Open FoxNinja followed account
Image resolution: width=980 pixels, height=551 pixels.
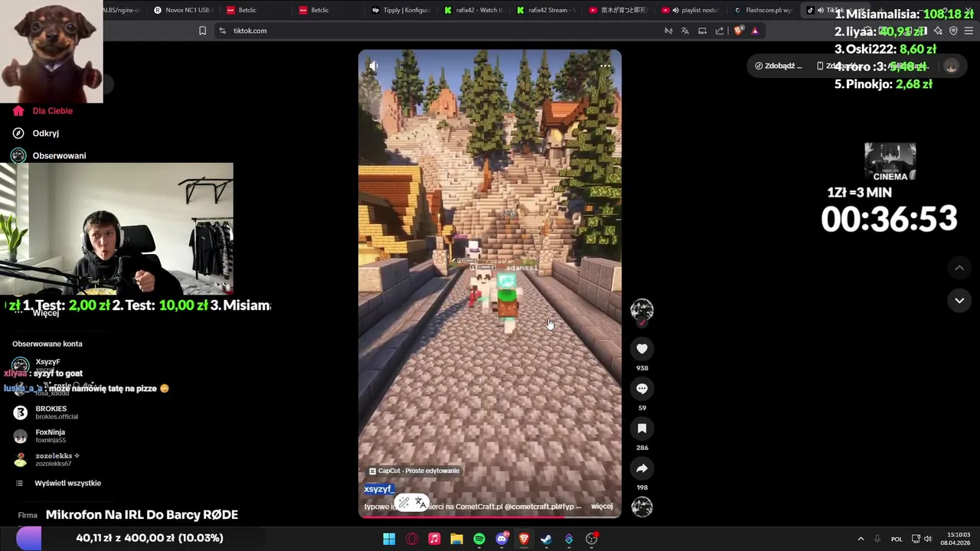[40, 436]
